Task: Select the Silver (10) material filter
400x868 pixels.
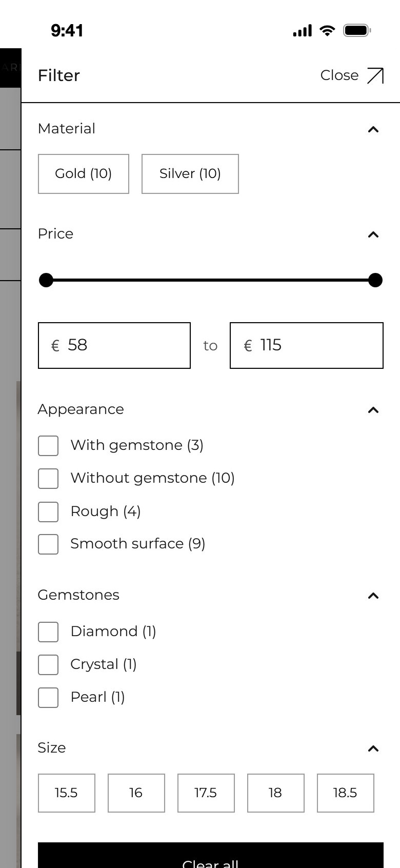Action: pos(190,174)
